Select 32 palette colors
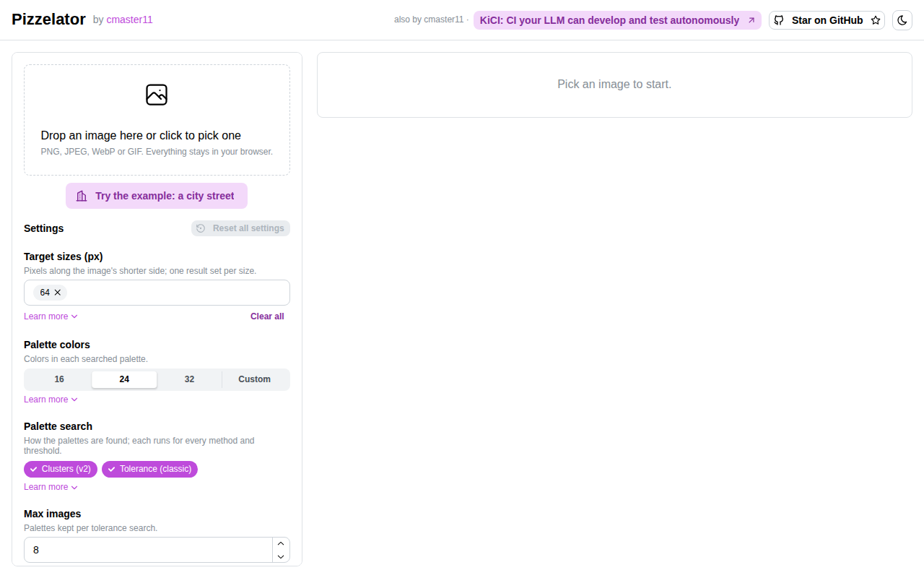The height and width of the screenshot is (578, 924). click(x=189, y=379)
